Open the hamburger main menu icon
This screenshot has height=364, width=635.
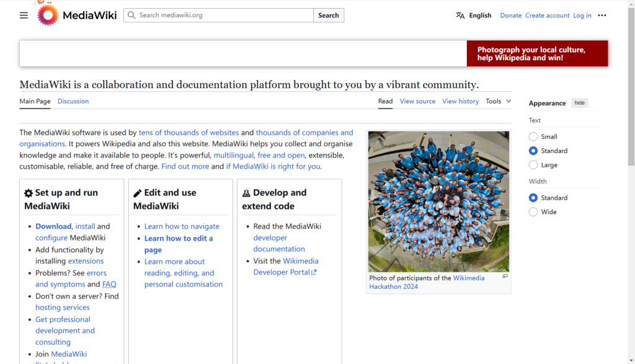coord(24,16)
